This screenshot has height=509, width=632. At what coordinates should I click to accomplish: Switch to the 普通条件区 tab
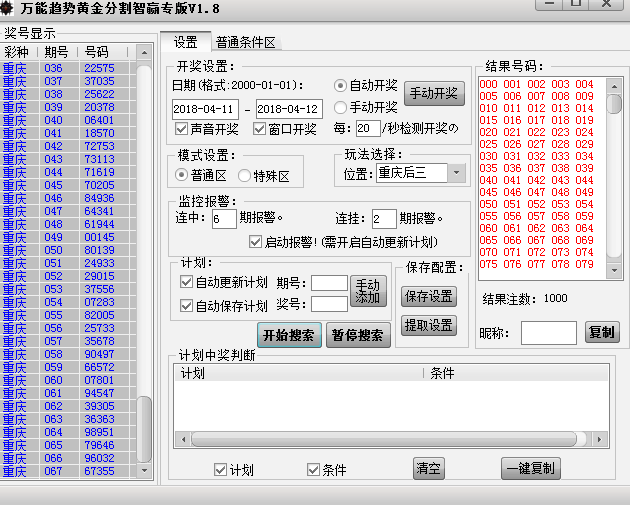[245, 42]
